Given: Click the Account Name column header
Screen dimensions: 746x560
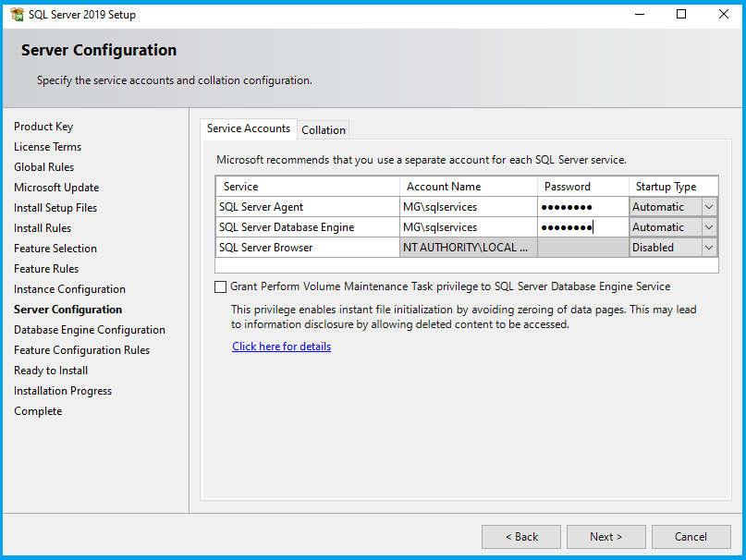Looking at the screenshot, I should click(468, 187).
